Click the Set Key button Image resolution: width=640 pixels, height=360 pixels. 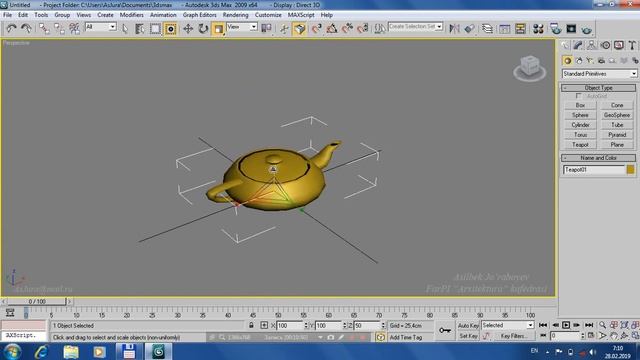click(468, 336)
